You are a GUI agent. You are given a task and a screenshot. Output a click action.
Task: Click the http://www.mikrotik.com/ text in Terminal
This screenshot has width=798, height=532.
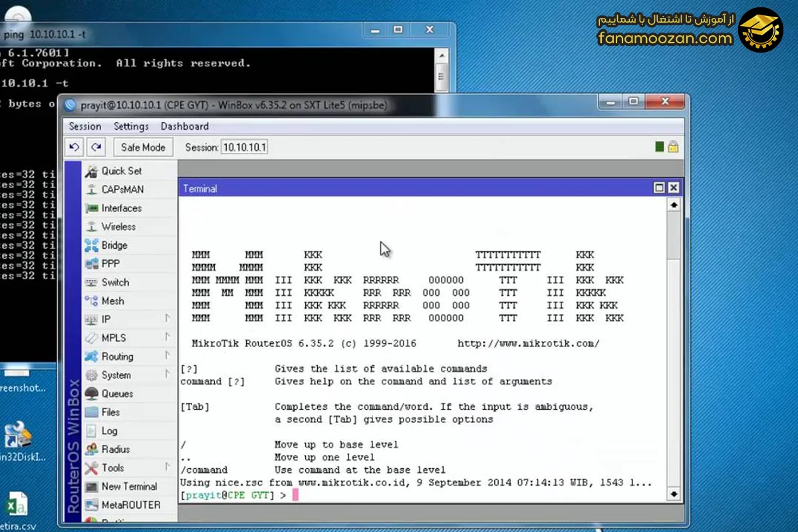[x=529, y=344]
